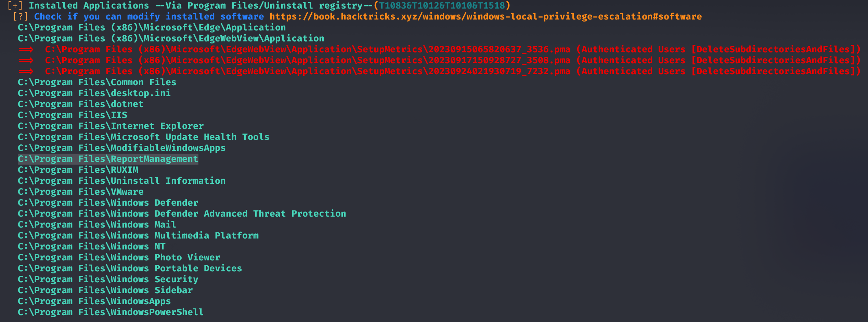Click the Windows Photo Viewer path line
Viewport: 868px width, 322px height.
coord(119,257)
